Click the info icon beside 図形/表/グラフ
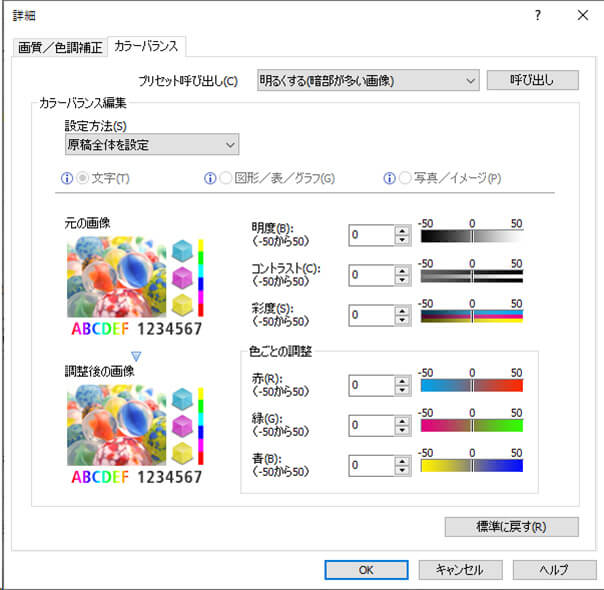604x590 pixels. point(210,178)
